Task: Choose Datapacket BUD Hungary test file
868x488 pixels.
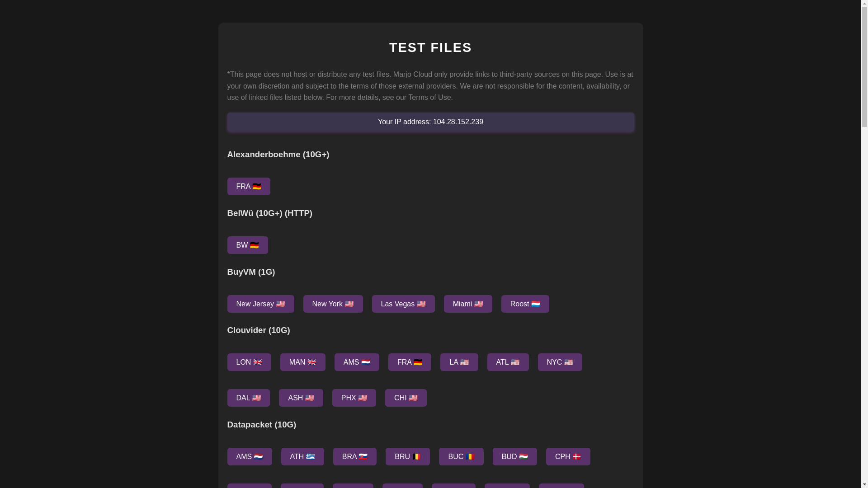Action: pos(514,456)
